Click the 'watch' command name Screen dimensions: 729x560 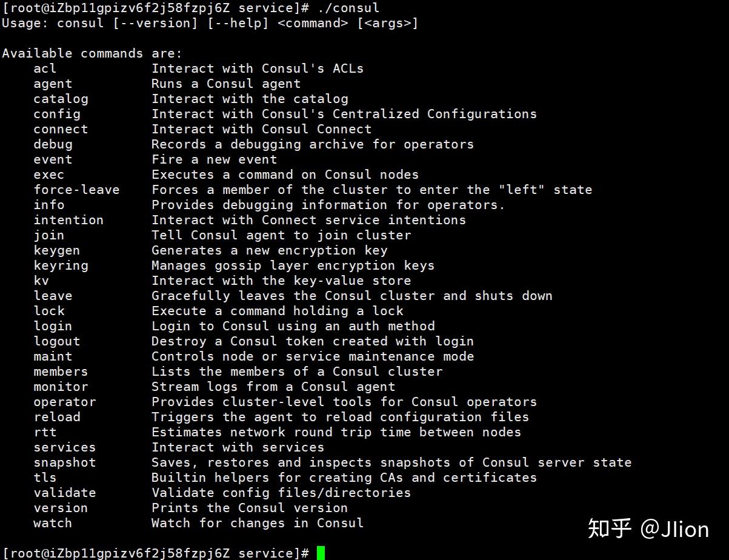(53, 523)
